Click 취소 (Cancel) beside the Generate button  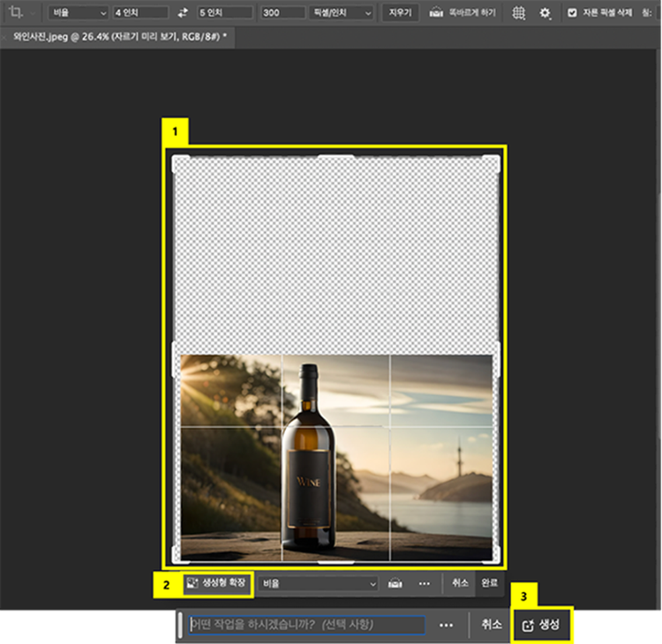pos(492,625)
